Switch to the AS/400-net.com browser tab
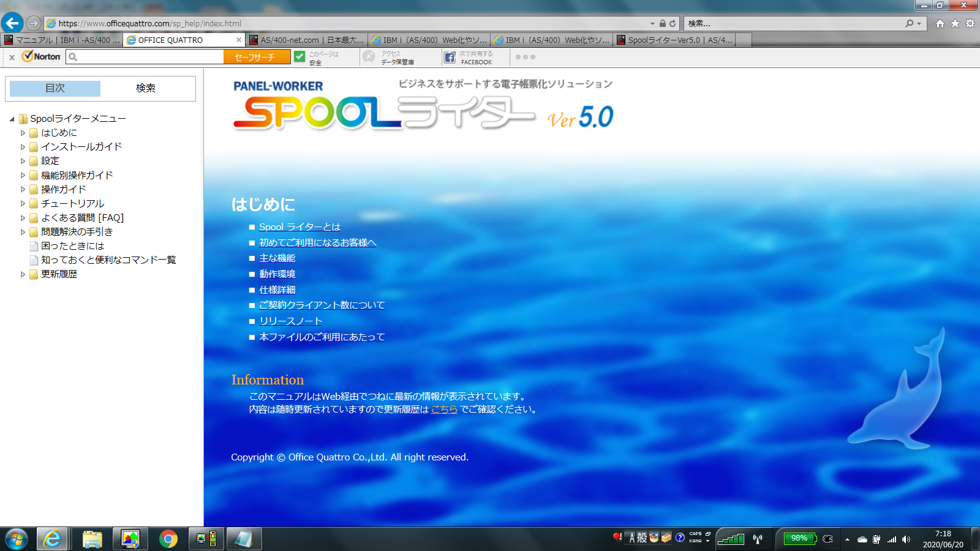 pyautogui.click(x=306, y=40)
